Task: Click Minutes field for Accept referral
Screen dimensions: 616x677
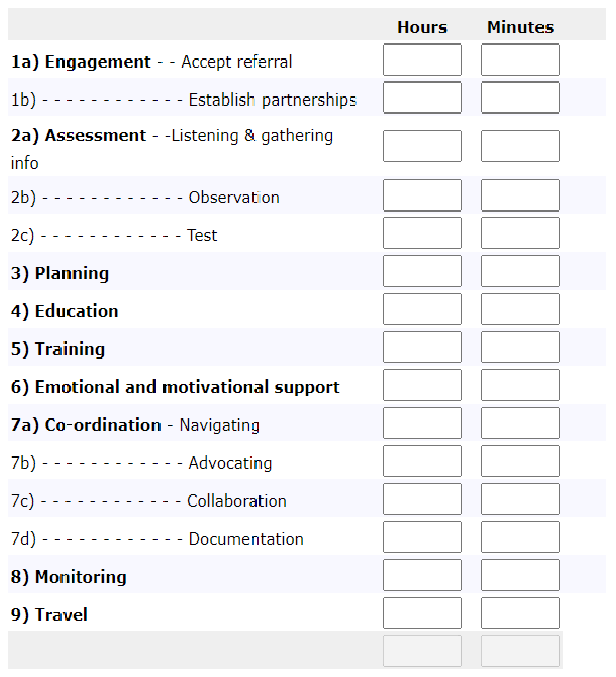Action: 520,60
